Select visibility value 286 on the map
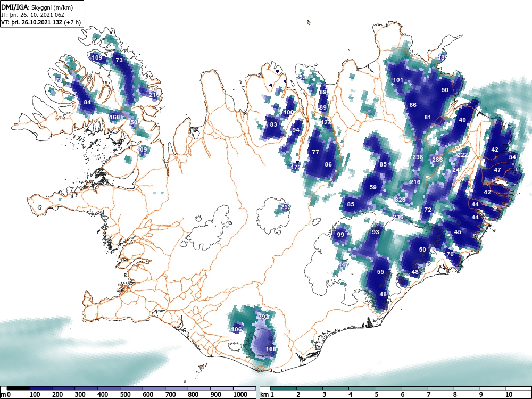 (x=437, y=160)
